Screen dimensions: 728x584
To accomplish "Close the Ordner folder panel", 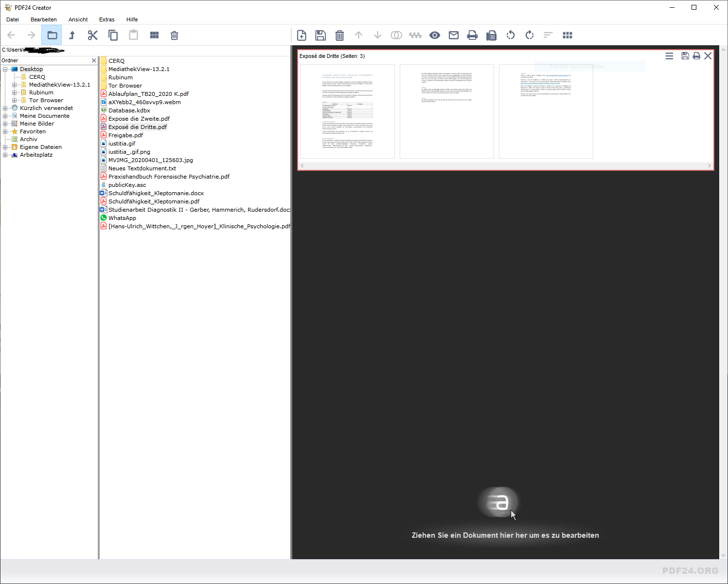I will [94, 60].
